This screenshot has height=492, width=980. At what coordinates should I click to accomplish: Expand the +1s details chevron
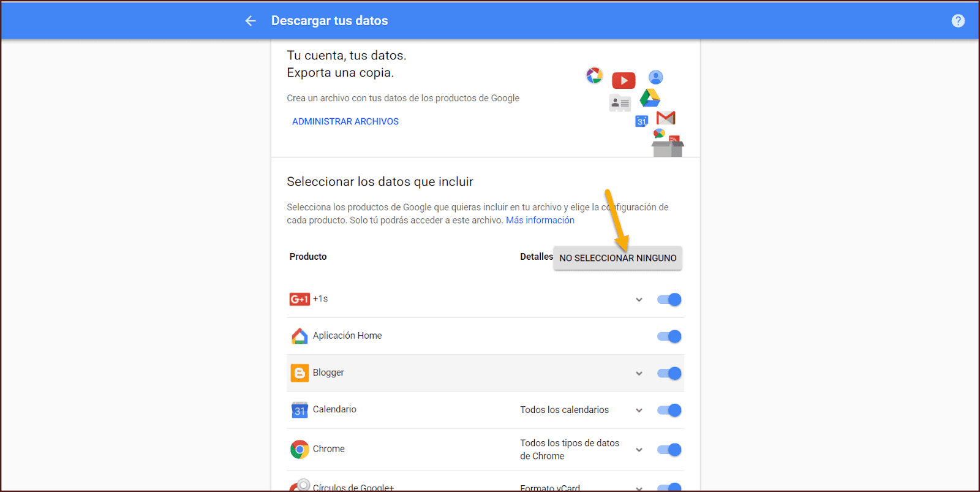[x=639, y=300]
